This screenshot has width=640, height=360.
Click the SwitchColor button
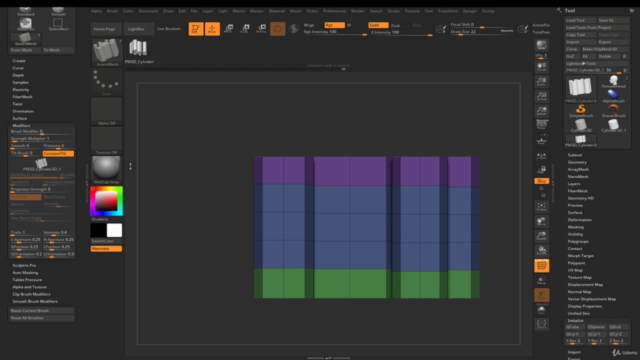[106, 241]
